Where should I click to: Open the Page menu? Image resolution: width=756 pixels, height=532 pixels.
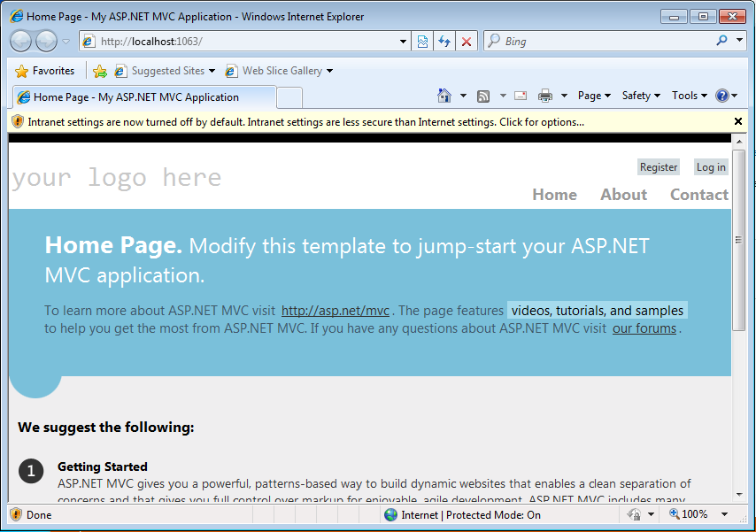click(x=595, y=96)
